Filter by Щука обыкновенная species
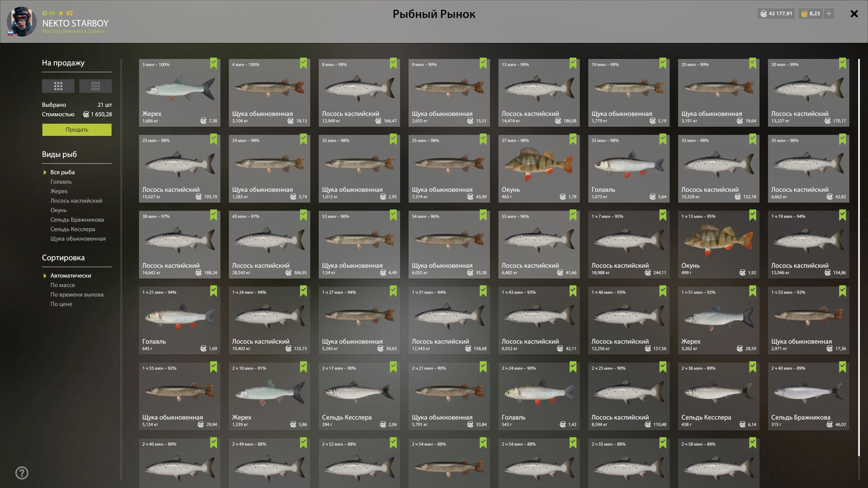The height and width of the screenshot is (488, 868). (x=78, y=239)
